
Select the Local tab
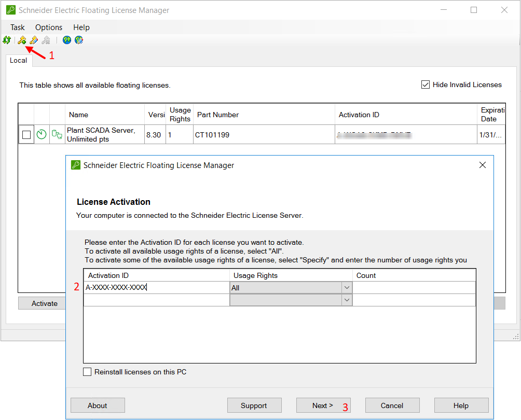pyautogui.click(x=19, y=61)
